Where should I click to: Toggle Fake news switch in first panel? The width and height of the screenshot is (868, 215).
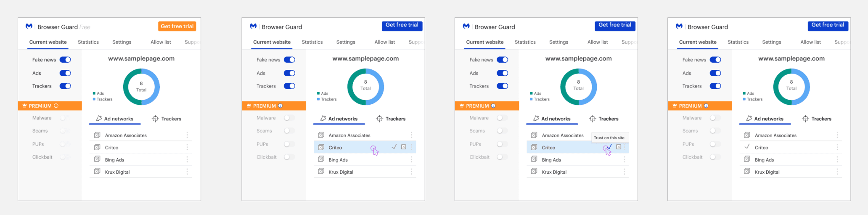tap(65, 60)
